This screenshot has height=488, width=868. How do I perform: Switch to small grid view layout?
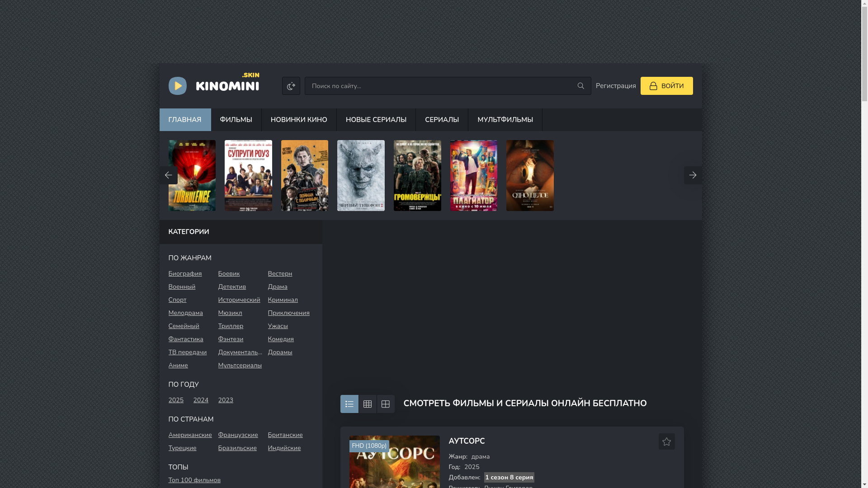pos(368,404)
